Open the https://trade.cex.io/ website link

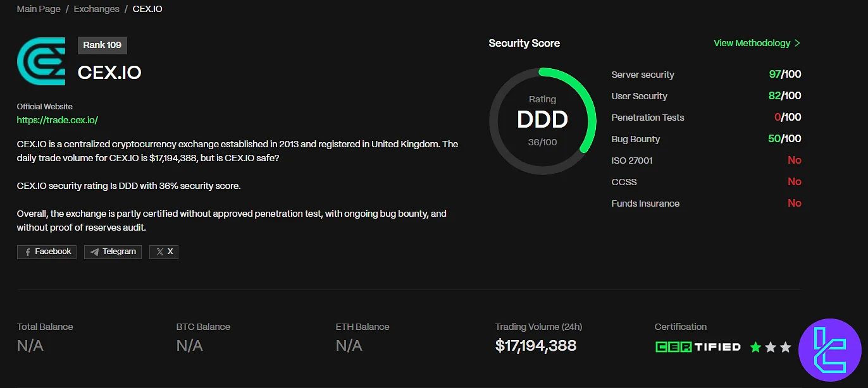click(x=58, y=119)
